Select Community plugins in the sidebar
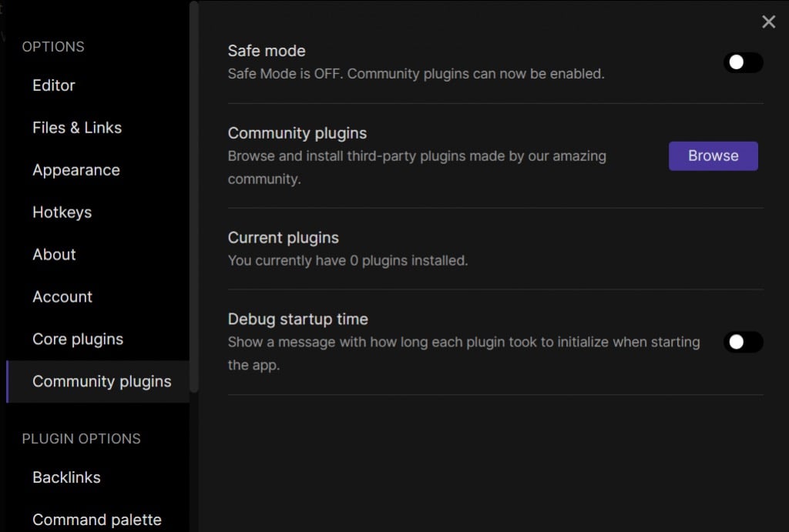789x532 pixels. [102, 382]
